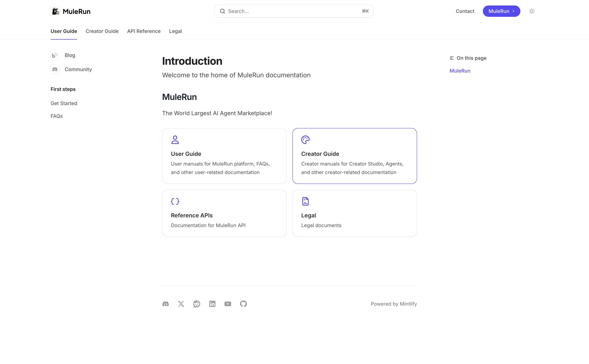Open the Community sidebar link
Viewport: 589px width, 364px height.
(x=78, y=69)
